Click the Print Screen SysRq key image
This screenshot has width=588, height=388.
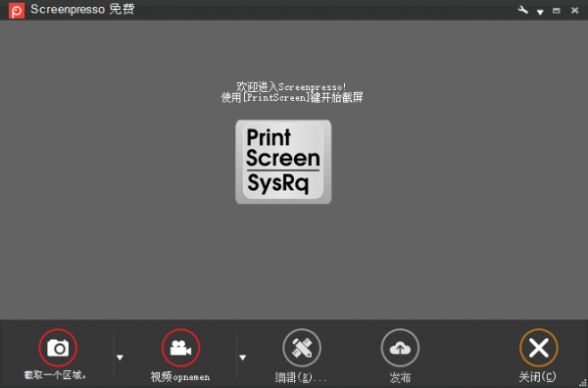click(x=283, y=162)
